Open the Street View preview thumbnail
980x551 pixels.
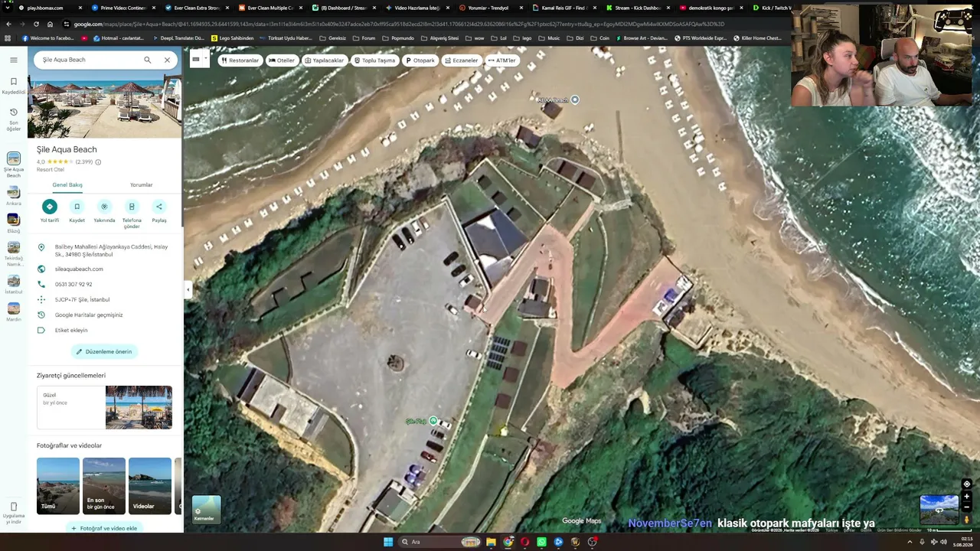[x=939, y=510]
